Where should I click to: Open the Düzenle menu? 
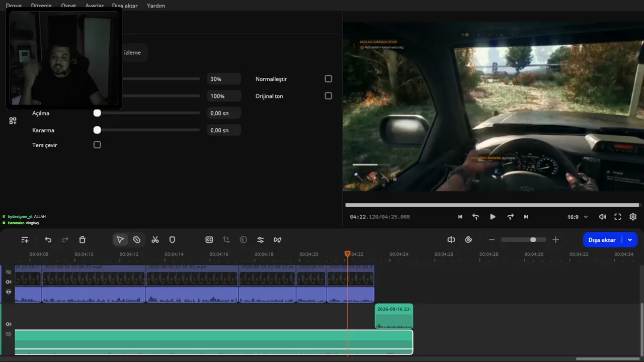[x=41, y=6]
